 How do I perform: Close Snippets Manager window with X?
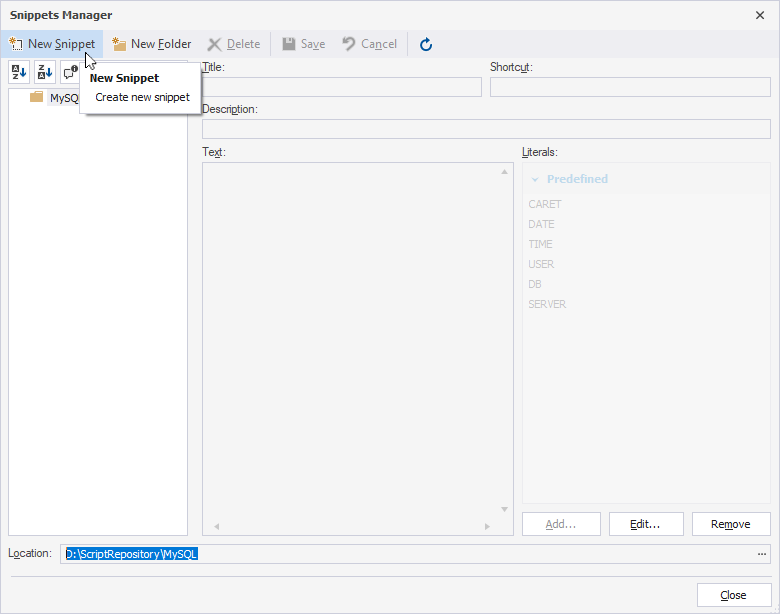(x=760, y=15)
